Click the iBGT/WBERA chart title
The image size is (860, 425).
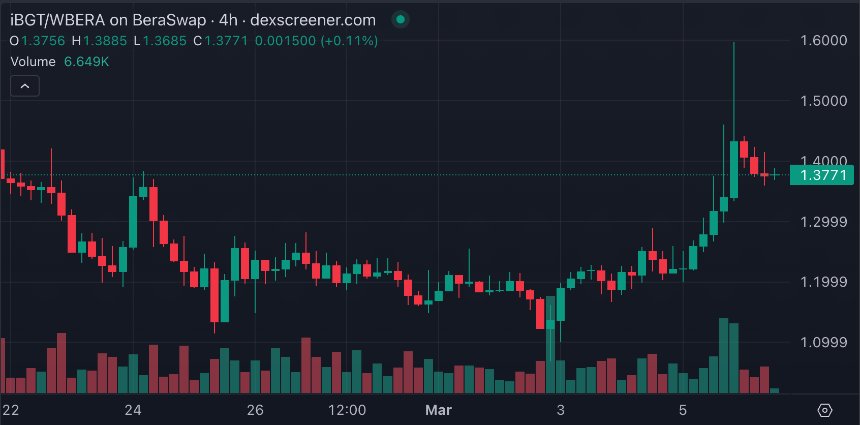(x=193, y=20)
